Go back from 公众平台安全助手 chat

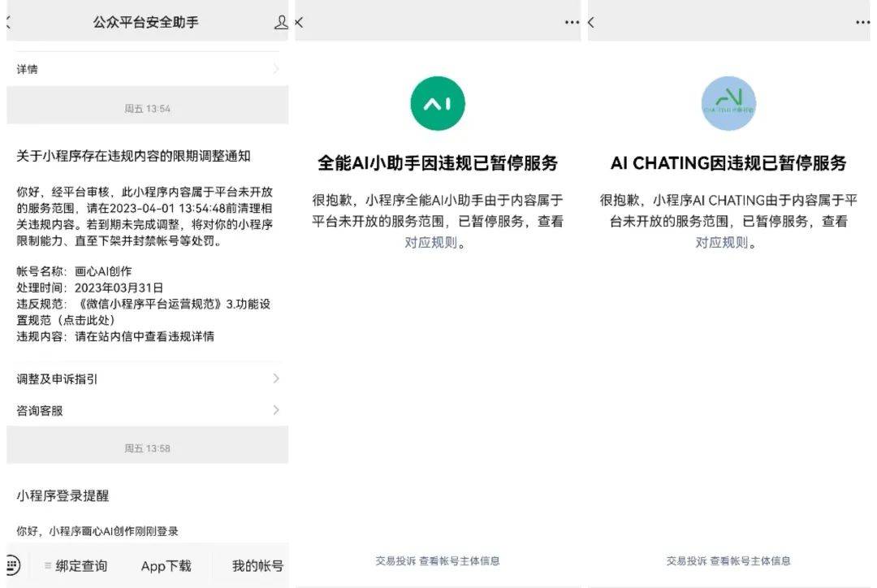click(x=8, y=23)
